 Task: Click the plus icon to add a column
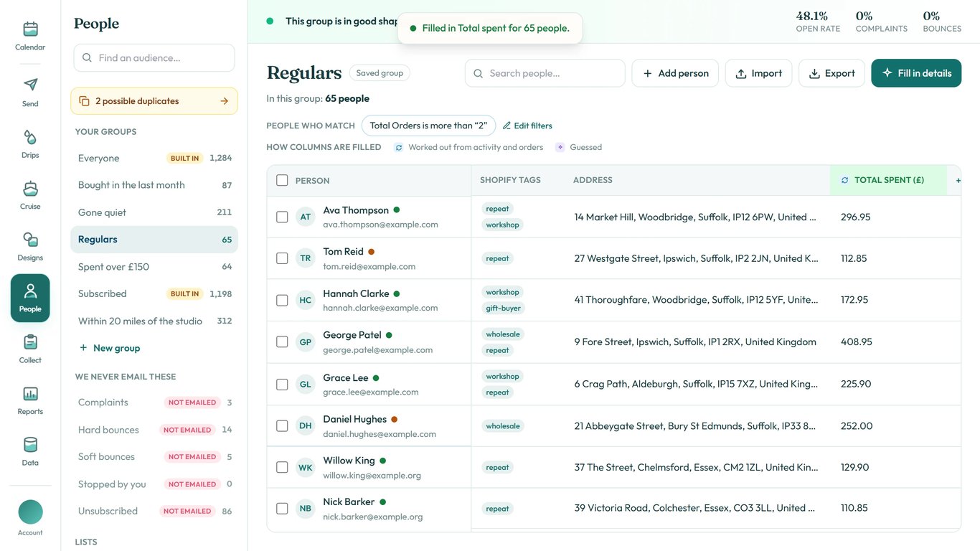[x=958, y=180]
